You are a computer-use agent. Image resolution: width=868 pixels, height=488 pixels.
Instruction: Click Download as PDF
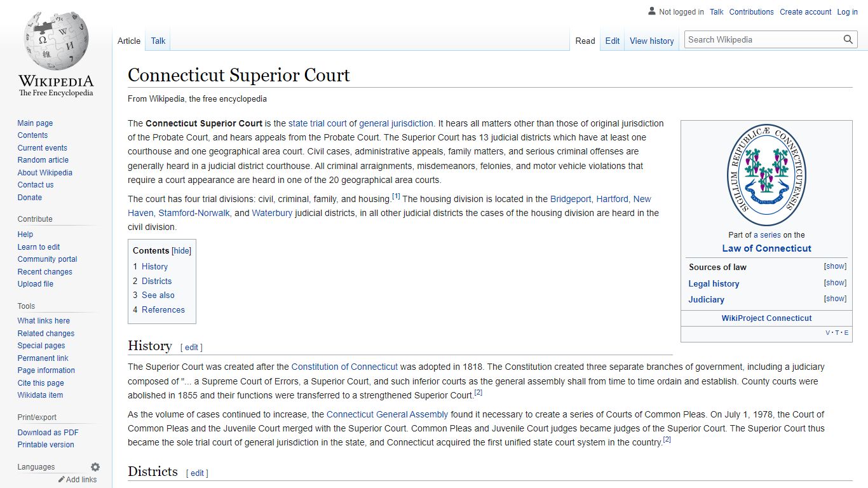48,433
